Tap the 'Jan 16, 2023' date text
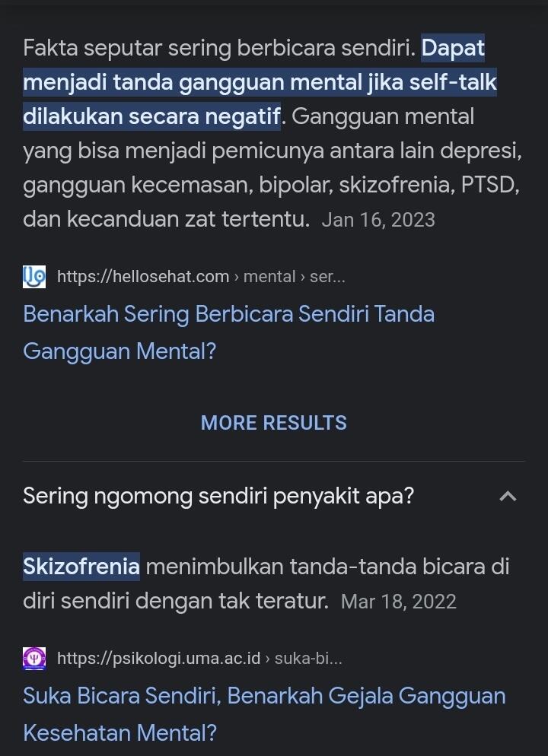 pyautogui.click(x=377, y=220)
